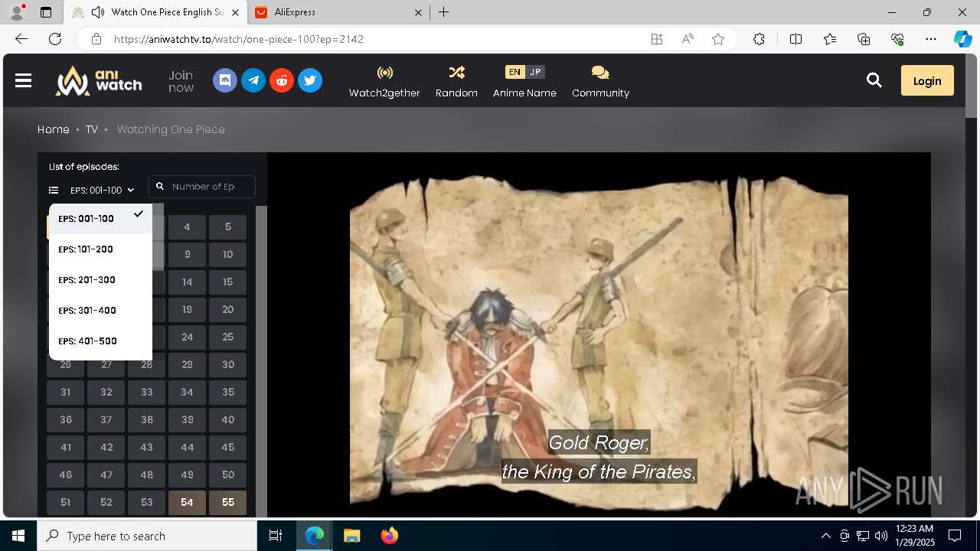Close the AliExpress tab
The height and width of the screenshot is (551, 980).
click(x=418, y=12)
